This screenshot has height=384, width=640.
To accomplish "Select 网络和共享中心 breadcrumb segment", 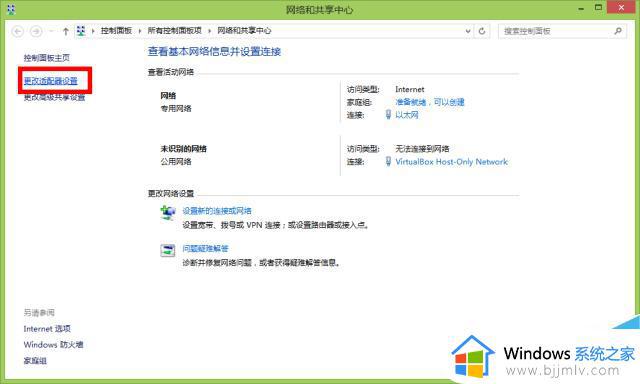I will [x=244, y=31].
